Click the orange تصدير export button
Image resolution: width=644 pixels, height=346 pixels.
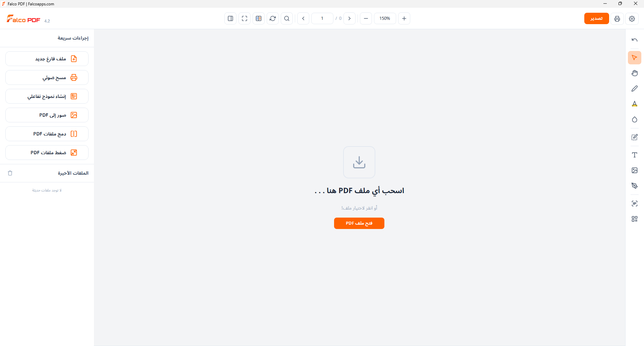coord(596,18)
